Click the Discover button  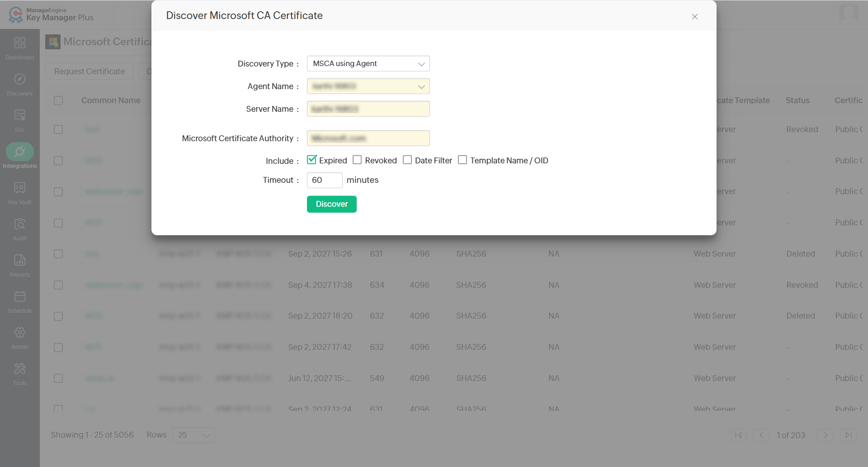332,204
